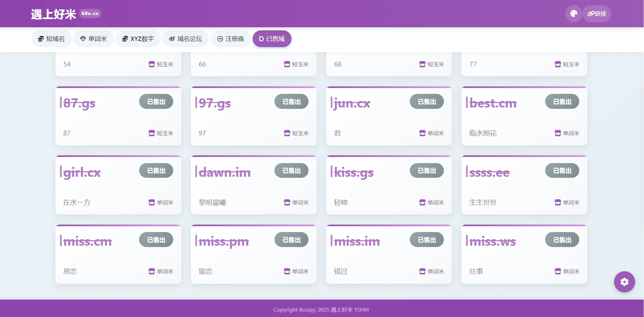Go to the 域名论坛 tab
Screen dimensions: 644x317
185,39
